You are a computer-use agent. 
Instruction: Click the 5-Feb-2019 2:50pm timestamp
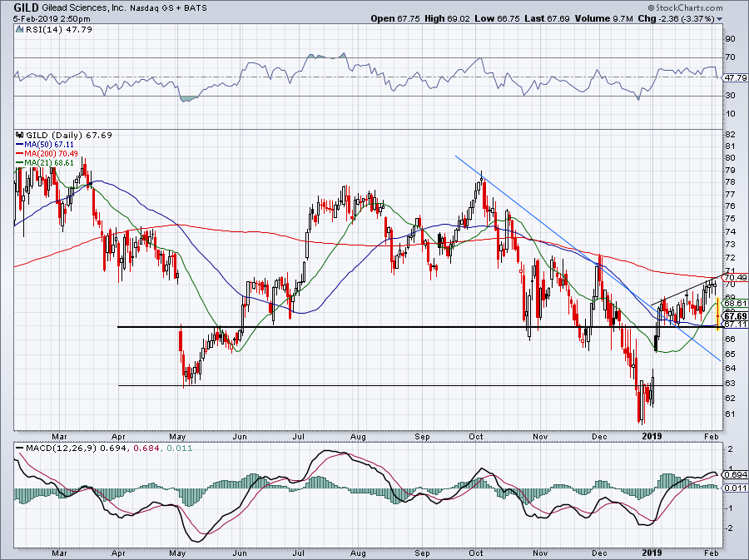(52, 19)
